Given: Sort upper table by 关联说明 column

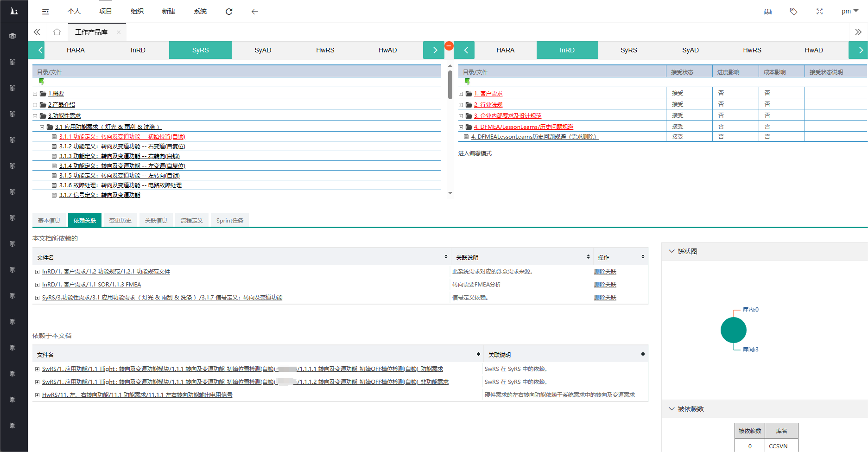Looking at the screenshot, I should (588, 257).
